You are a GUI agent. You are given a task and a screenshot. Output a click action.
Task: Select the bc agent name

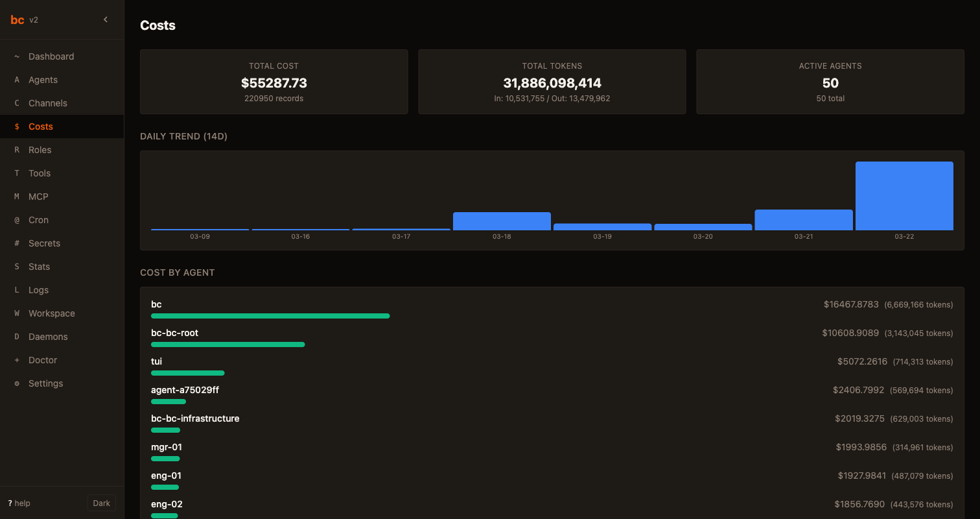(x=156, y=304)
